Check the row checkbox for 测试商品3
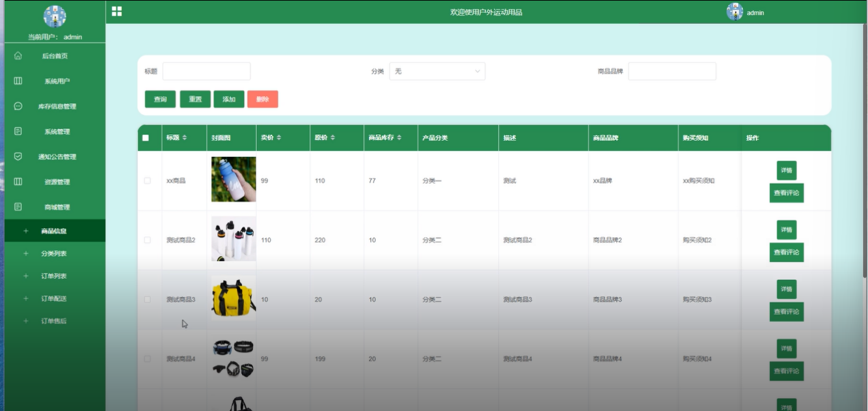Screen dimensions: 868x411 point(147,299)
